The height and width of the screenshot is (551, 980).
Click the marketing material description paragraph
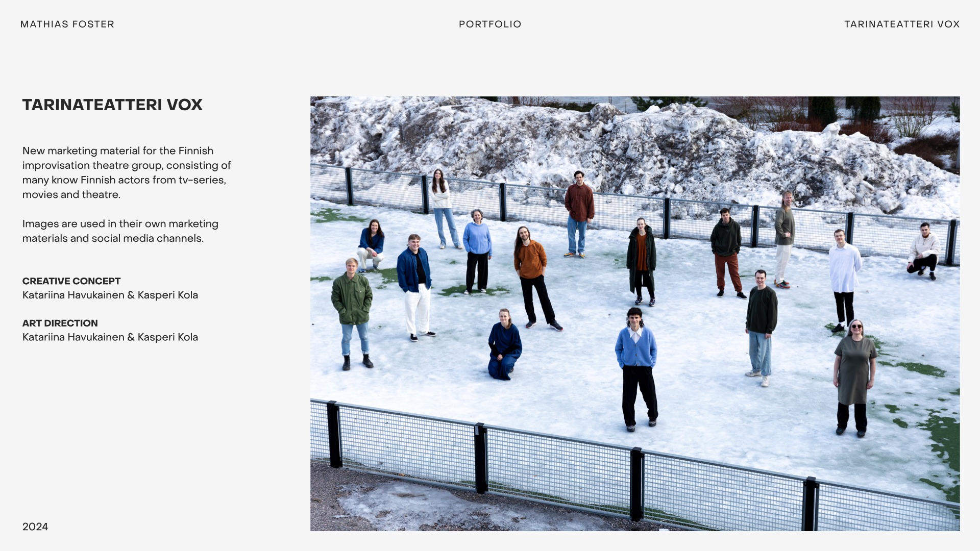tap(127, 172)
